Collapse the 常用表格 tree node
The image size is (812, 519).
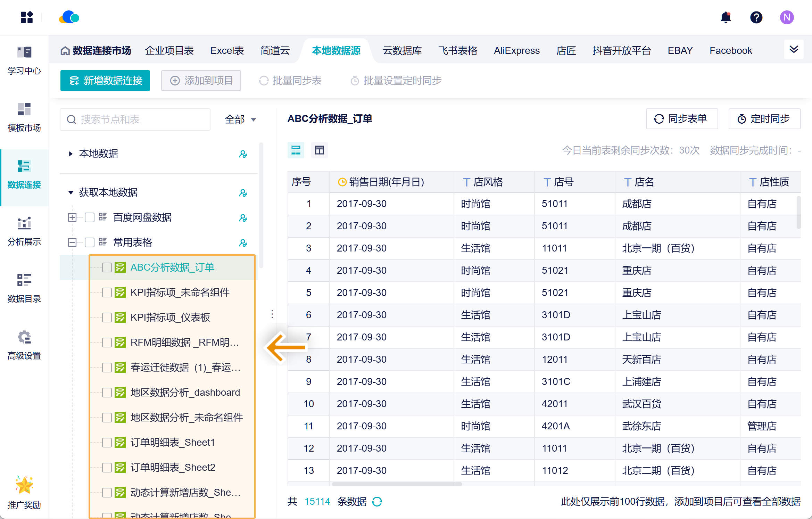click(72, 242)
